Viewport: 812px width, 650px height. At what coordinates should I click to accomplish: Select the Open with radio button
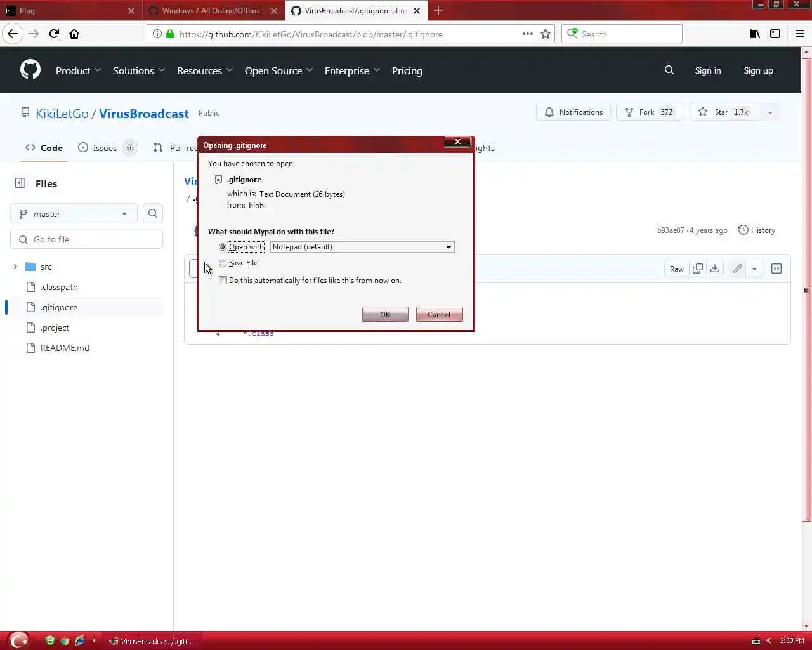point(223,247)
